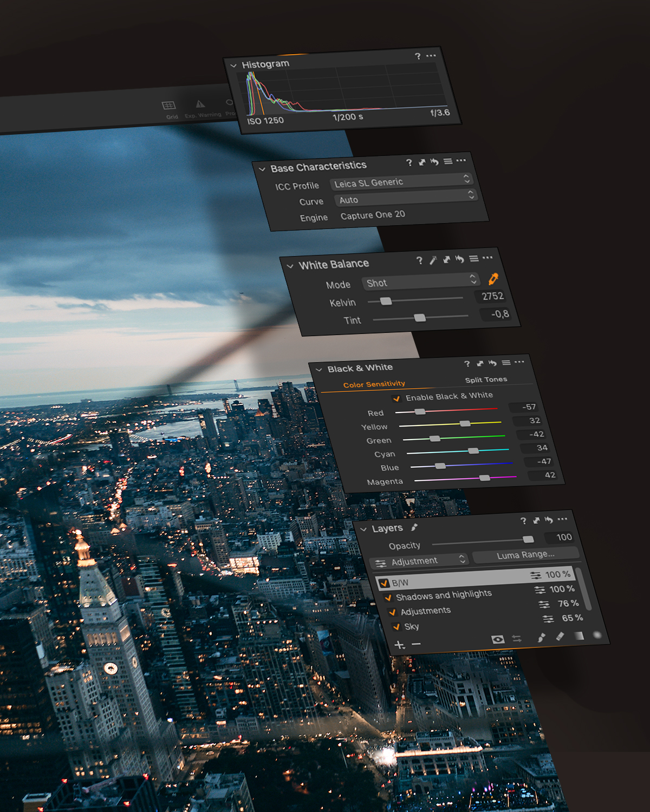Open the presets list icon in Base Characteristics
This screenshot has height=812, width=650.
tap(448, 161)
